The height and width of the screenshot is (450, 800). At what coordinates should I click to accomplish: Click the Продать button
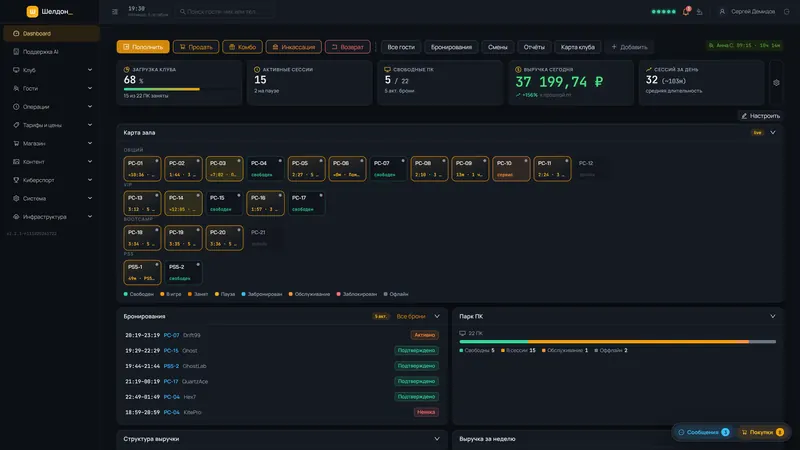tap(196, 47)
